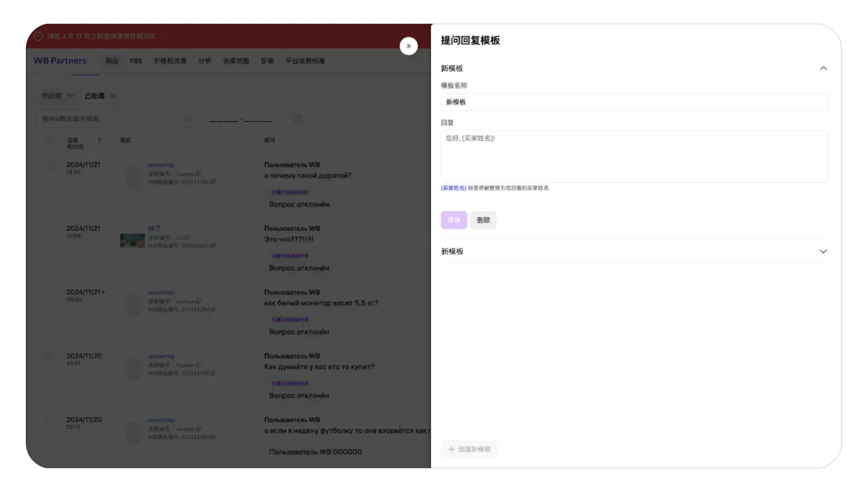This screenshot has height=492, width=868.
Task: Collapse the first 新模板 section with the up chevron
Action: tap(823, 68)
